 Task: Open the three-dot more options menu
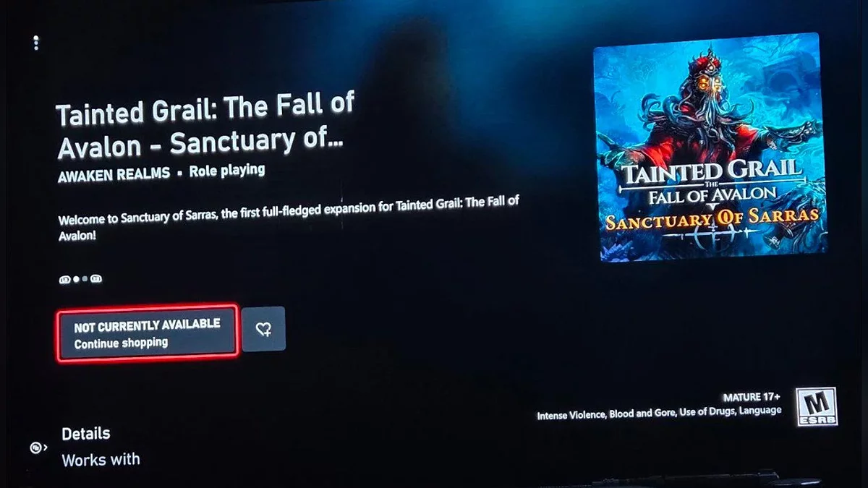coord(36,43)
